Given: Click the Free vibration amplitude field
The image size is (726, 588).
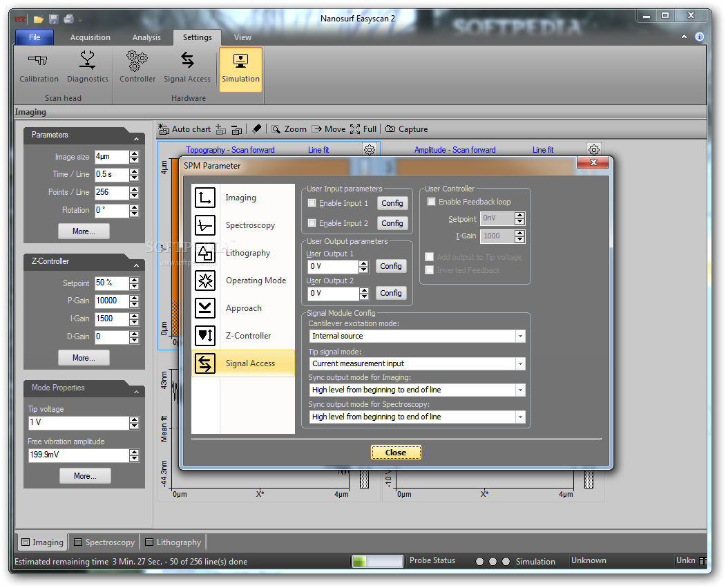Looking at the screenshot, I should (79, 455).
